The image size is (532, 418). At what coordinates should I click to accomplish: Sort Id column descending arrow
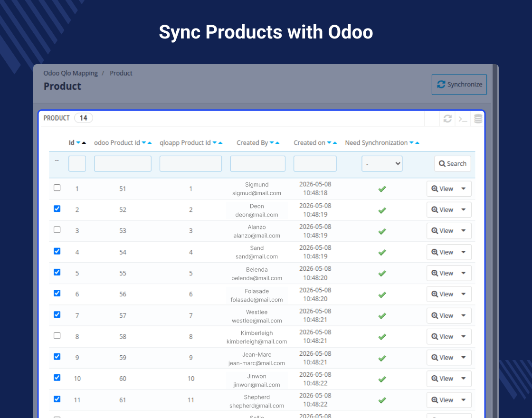[x=78, y=143]
